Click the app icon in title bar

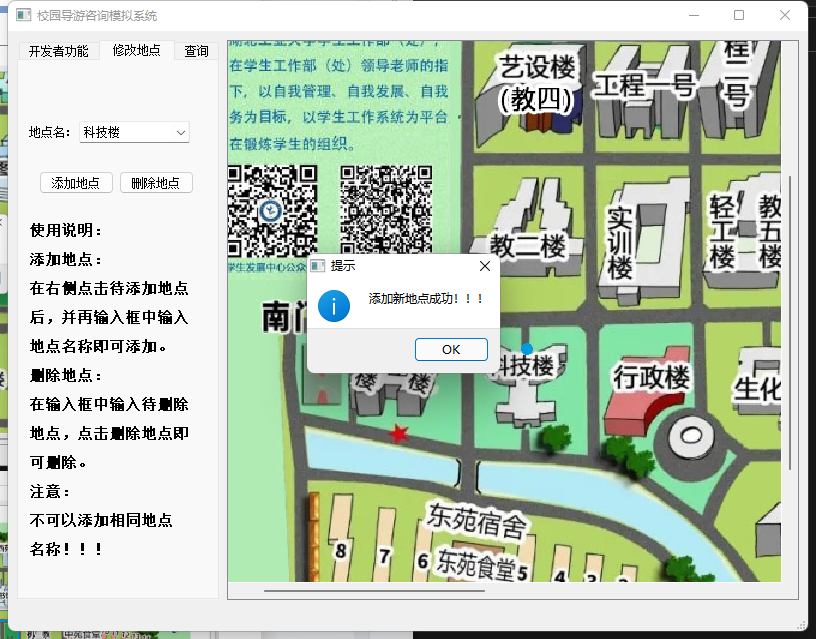pos(23,15)
